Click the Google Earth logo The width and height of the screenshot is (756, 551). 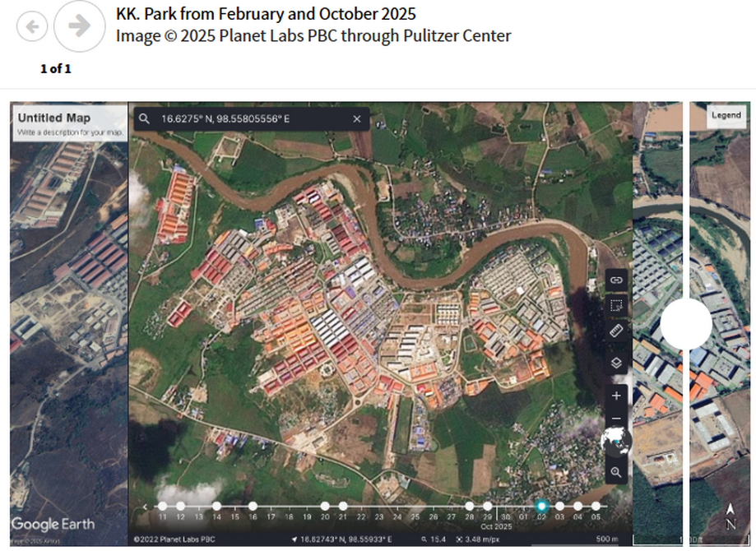click(53, 524)
